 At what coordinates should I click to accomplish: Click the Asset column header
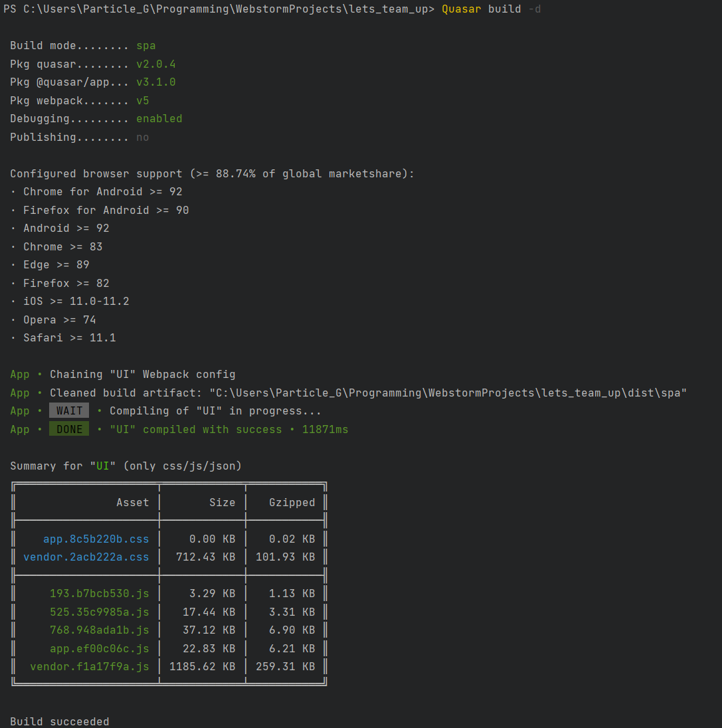(132, 502)
